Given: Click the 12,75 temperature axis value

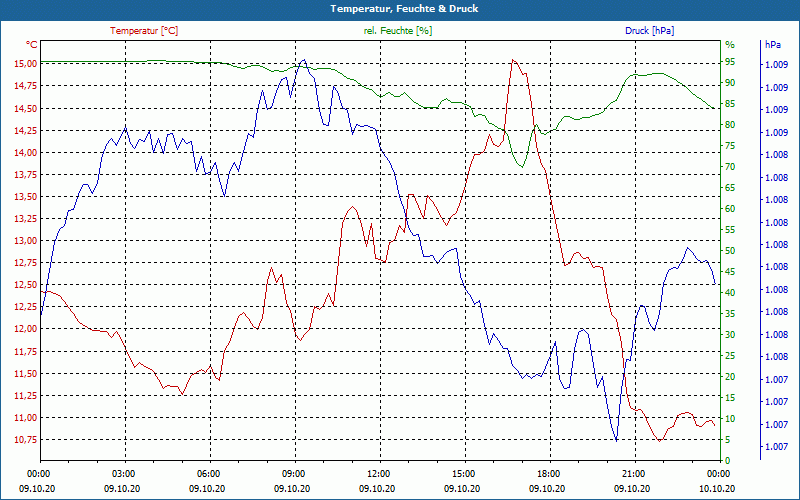Looking at the screenshot, I should 27,263.
